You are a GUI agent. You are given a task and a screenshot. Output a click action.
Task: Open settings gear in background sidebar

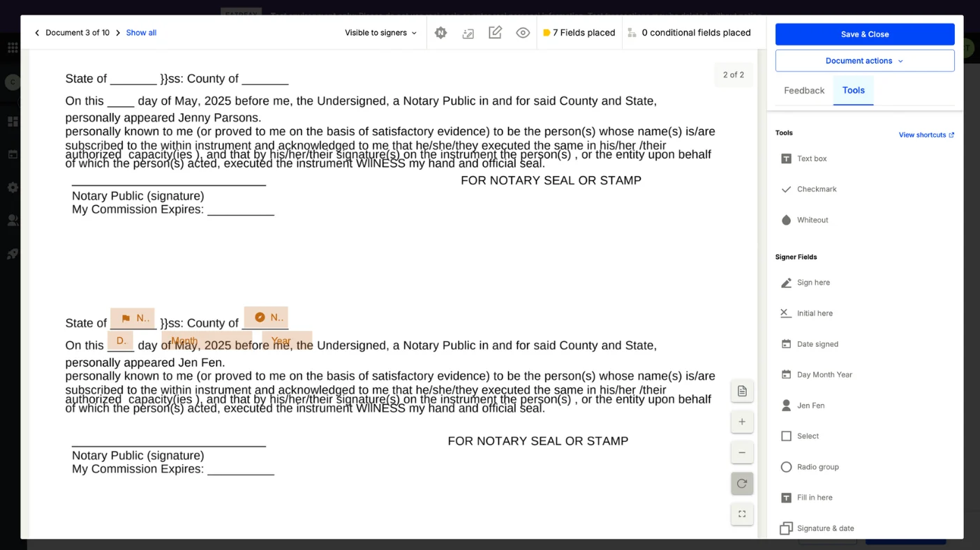coord(13,187)
